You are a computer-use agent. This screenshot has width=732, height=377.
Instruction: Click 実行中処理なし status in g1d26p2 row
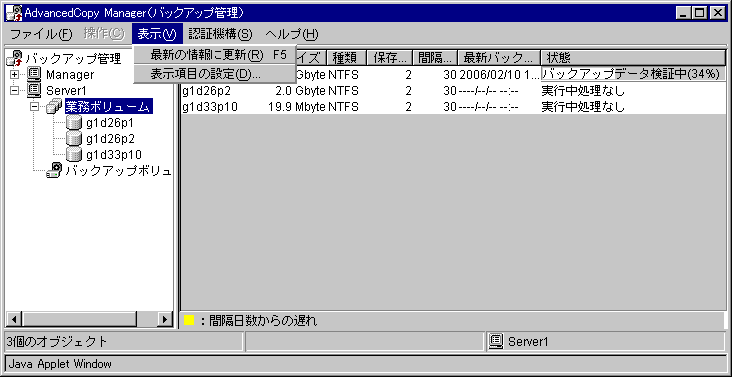tap(583, 91)
